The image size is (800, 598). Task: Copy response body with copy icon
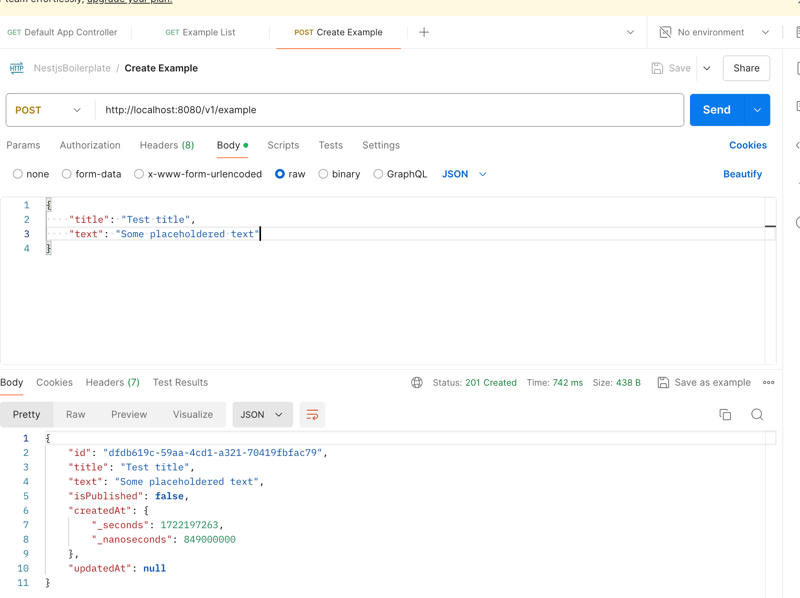tap(725, 414)
